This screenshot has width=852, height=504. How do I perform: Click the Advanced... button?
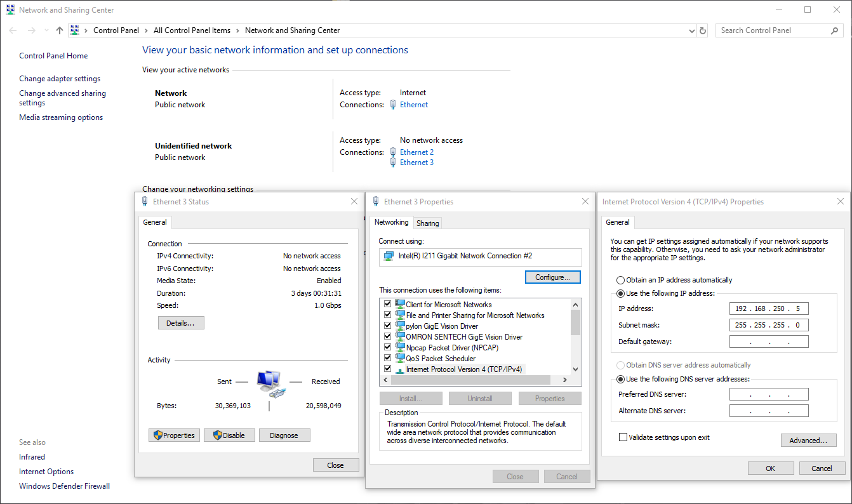[808, 441]
